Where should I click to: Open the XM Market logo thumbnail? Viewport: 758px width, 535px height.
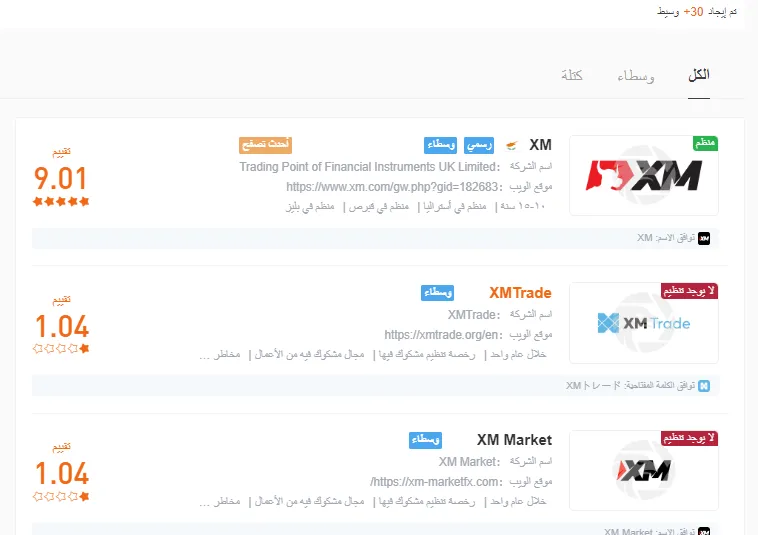click(643, 470)
